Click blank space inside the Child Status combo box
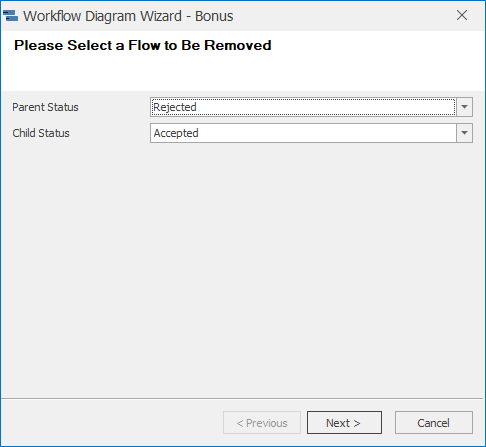This screenshot has width=486, height=447. 327,133
